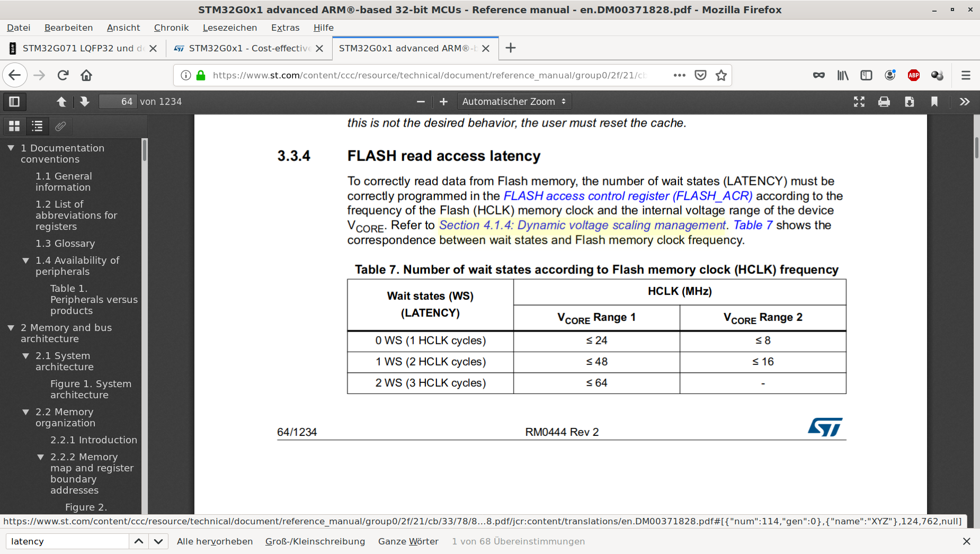Reload the current page
This screenshot has height=554, width=980.
click(63, 75)
